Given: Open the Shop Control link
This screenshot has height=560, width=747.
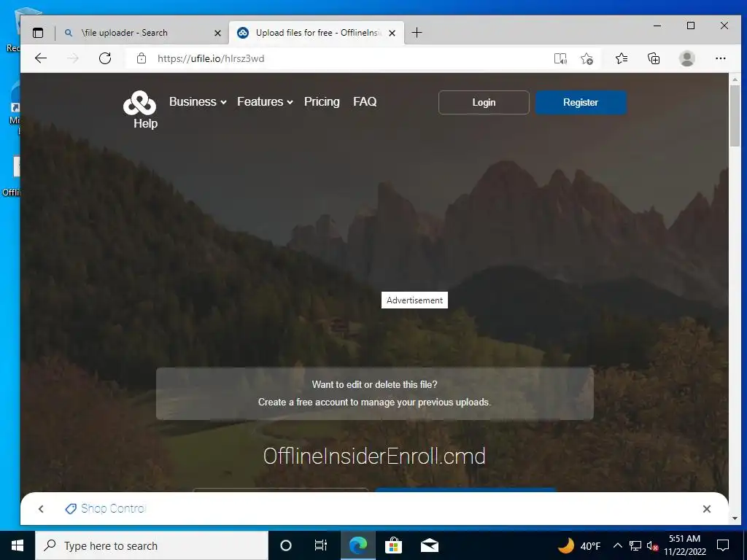Looking at the screenshot, I should coord(105,508).
